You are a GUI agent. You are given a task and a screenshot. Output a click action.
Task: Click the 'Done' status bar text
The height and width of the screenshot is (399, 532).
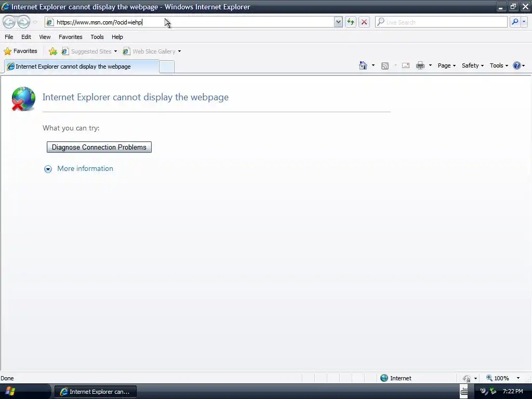tap(7, 378)
